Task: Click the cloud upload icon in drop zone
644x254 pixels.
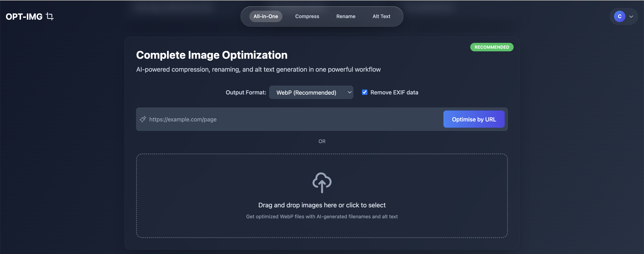Action: click(322, 183)
